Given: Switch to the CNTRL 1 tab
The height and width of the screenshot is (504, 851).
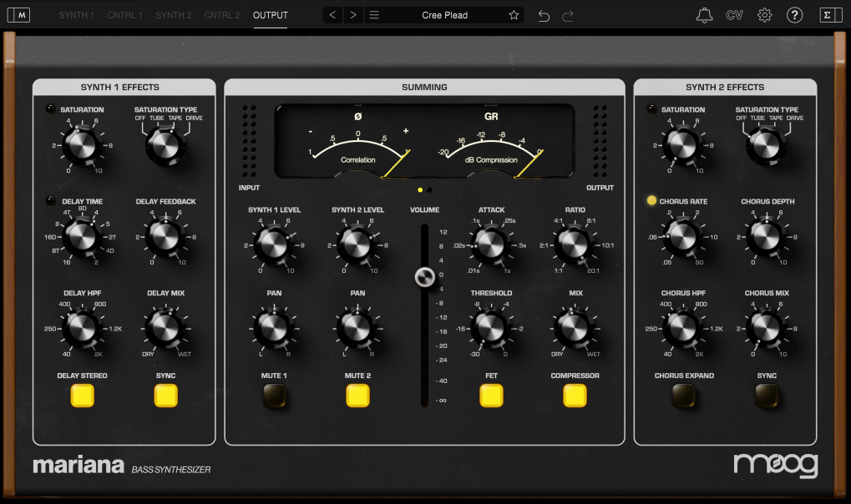Looking at the screenshot, I should 124,15.
